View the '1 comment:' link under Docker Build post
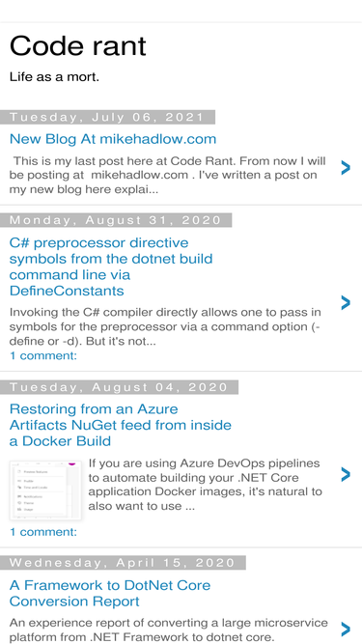The width and height of the screenshot is (362, 644). [43, 532]
